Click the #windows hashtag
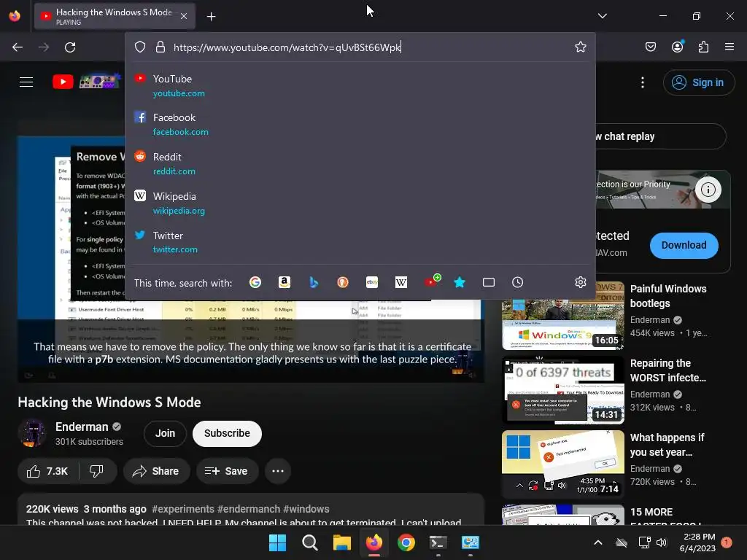747x560 pixels. click(306, 509)
